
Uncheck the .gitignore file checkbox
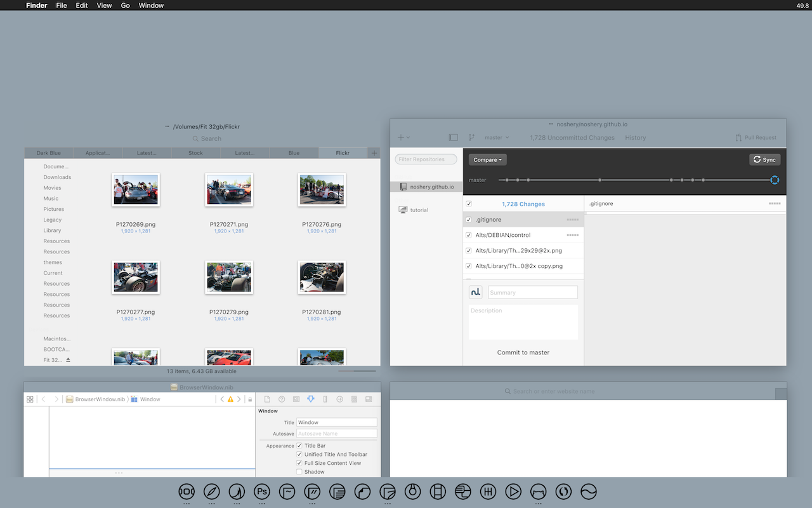click(x=469, y=220)
